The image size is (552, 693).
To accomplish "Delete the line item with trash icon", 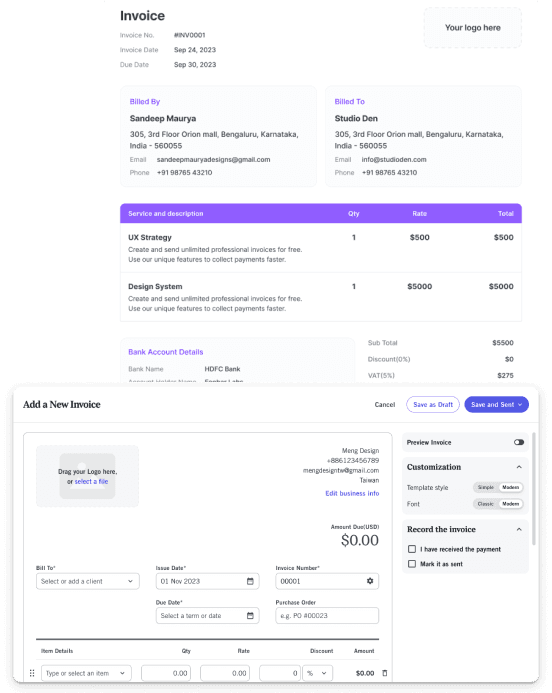I will tap(384, 673).
